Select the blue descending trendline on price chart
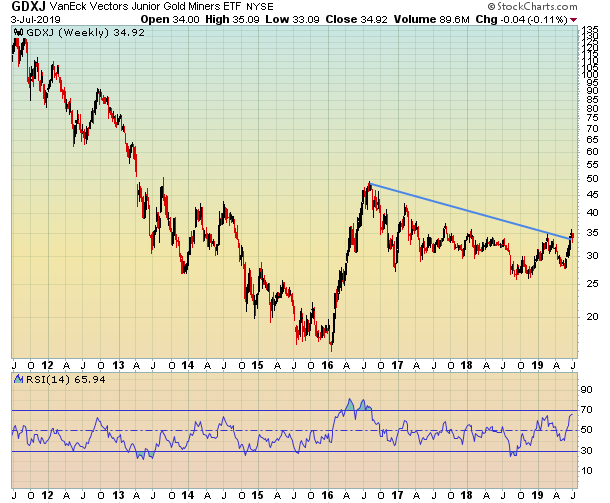The height and width of the screenshot is (503, 610). 471,211
